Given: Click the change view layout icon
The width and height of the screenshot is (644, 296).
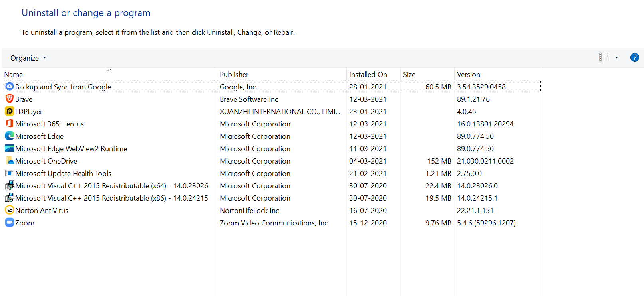Looking at the screenshot, I should pyautogui.click(x=604, y=57).
